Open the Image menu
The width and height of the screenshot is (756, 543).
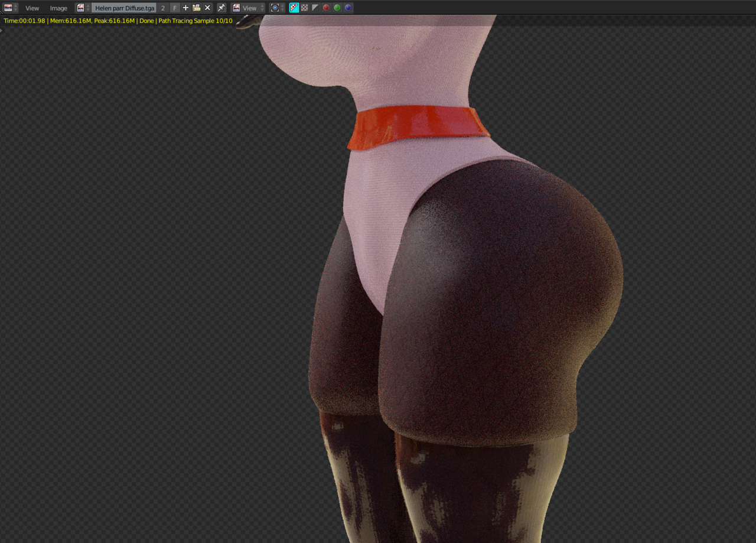click(x=58, y=8)
